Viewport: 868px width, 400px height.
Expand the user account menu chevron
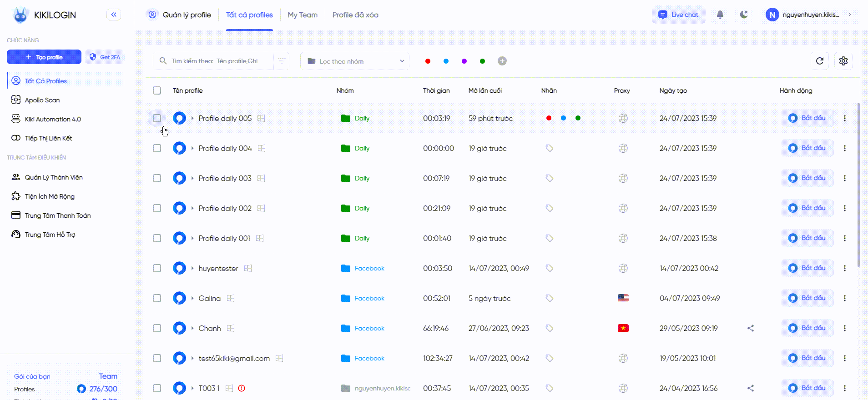pyautogui.click(x=849, y=15)
